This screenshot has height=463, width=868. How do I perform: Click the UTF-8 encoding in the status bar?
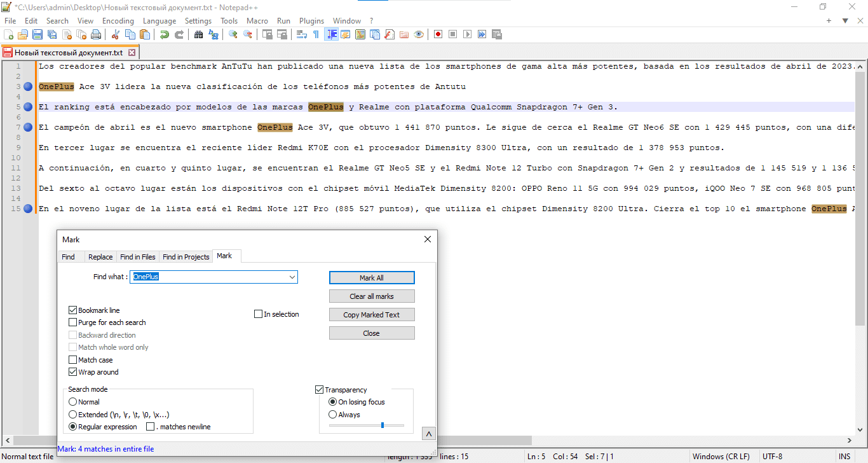point(772,457)
